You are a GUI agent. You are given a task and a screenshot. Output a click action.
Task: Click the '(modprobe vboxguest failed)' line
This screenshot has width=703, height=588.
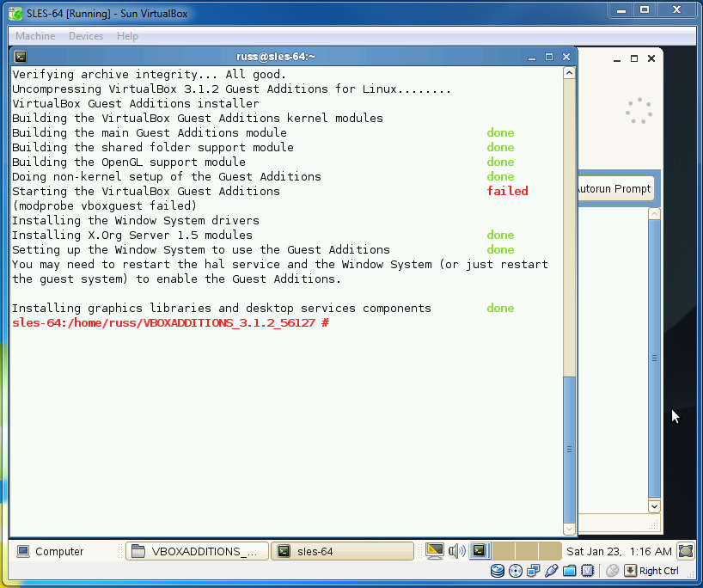[104, 205]
